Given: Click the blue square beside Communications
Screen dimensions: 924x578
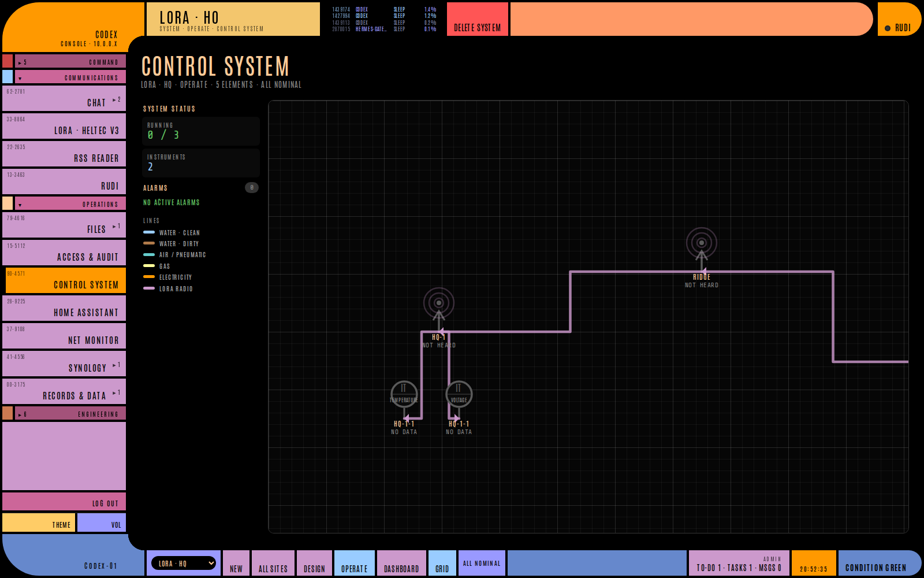Looking at the screenshot, I should click(8, 76).
